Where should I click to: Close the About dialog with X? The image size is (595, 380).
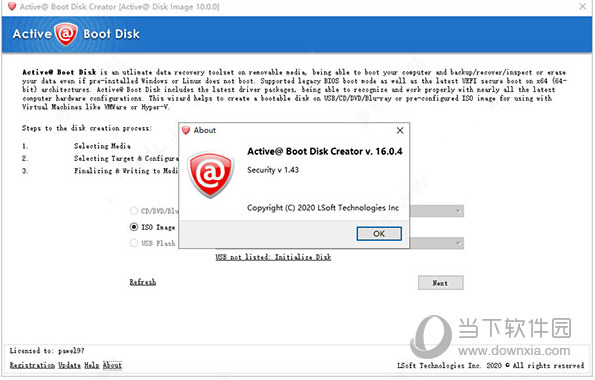[400, 130]
